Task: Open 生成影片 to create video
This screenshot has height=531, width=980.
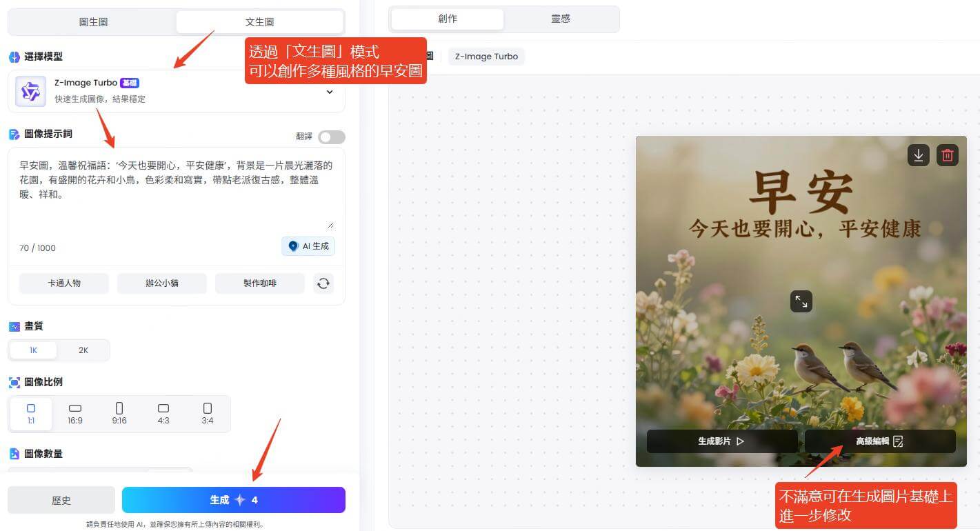Action: [x=721, y=441]
